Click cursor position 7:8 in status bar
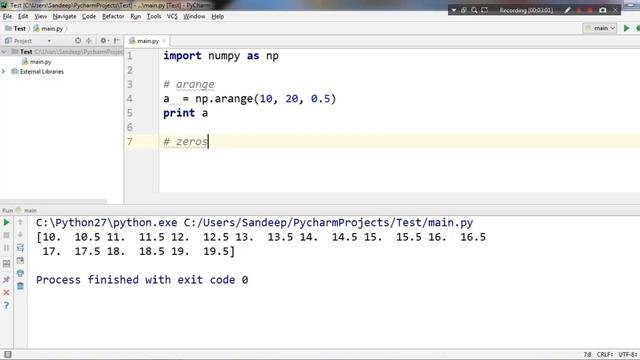This screenshot has width=640, height=360. click(x=587, y=355)
